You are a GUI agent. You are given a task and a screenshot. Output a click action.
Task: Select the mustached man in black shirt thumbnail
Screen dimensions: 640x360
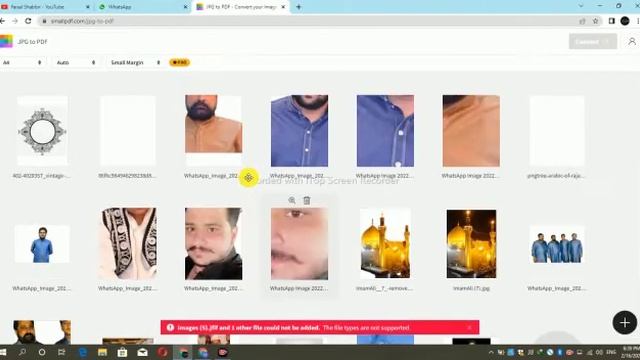click(213, 244)
